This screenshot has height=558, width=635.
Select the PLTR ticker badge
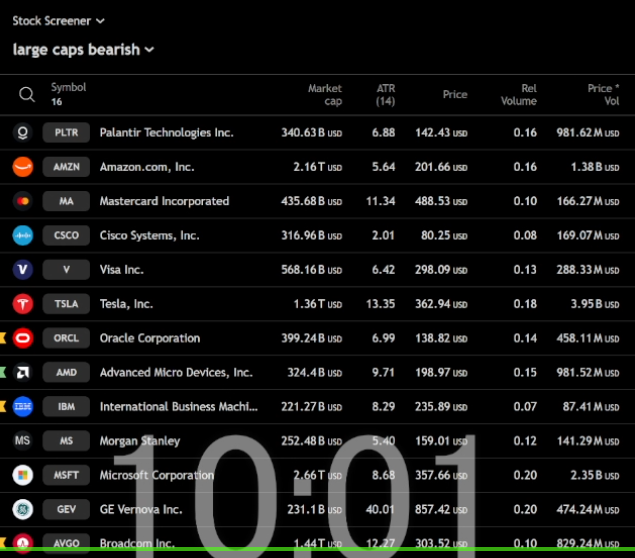66,133
